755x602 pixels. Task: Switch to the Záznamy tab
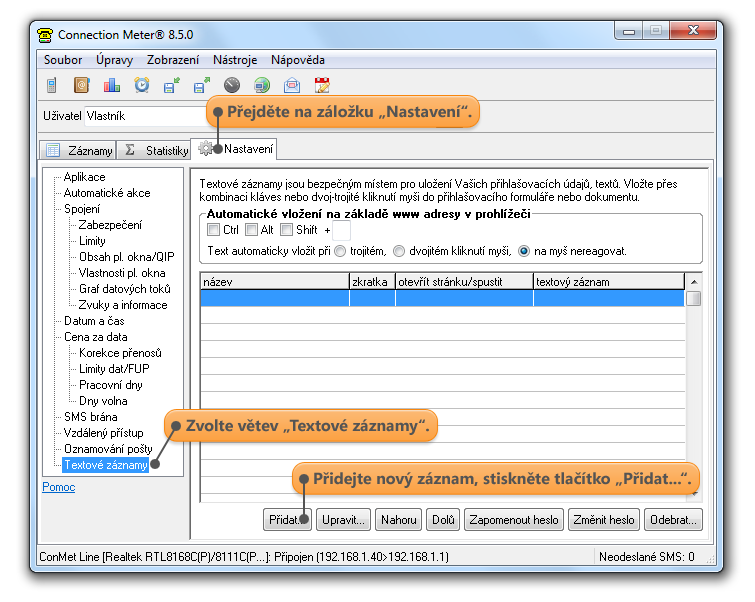(x=78, y=150)
